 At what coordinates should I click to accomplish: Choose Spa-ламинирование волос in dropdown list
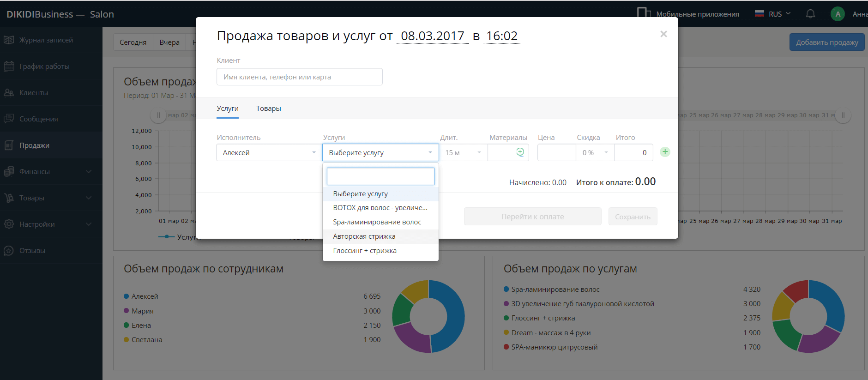377,222
